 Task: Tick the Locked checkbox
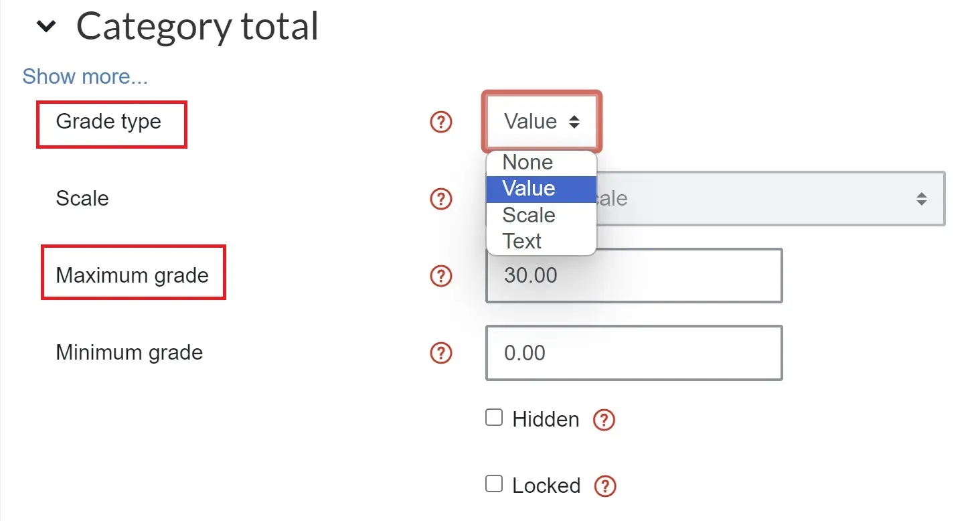click(x=494, y=483)
